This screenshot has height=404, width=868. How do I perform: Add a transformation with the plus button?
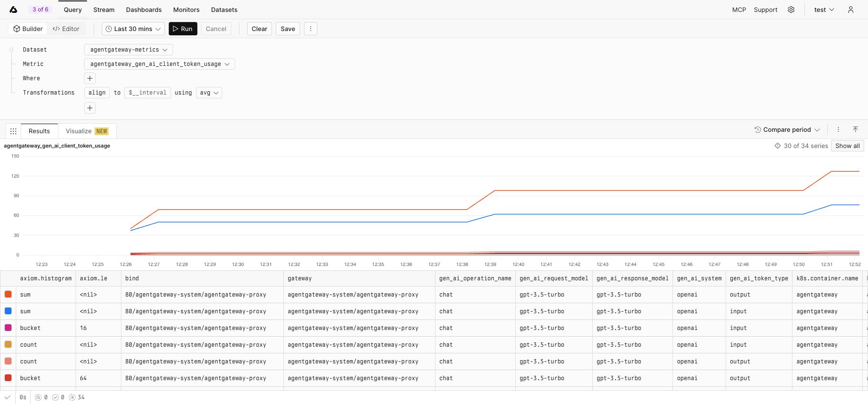(90, 108)
